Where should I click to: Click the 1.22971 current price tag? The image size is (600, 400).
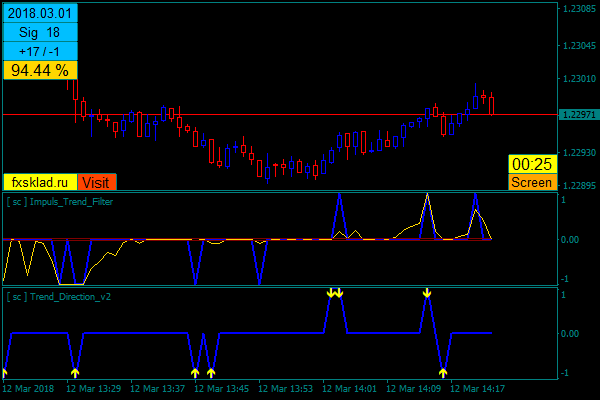579,114
